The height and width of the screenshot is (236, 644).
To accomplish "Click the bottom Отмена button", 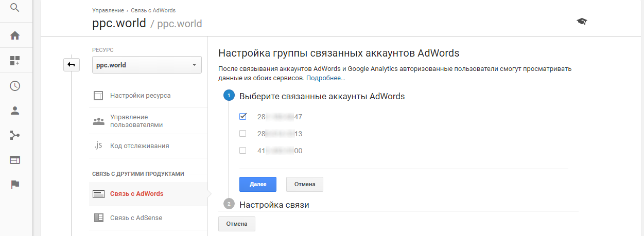I will click(x=237, y=224).
